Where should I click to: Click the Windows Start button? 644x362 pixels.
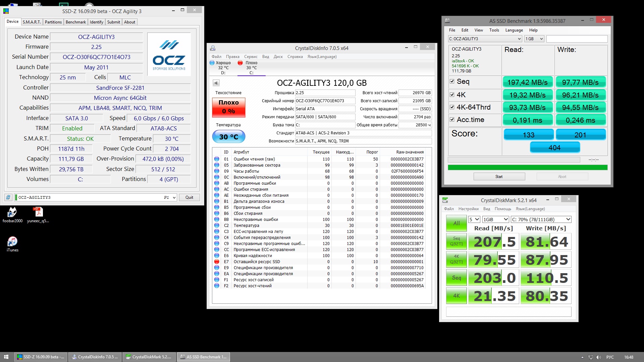tap(6, 357)
